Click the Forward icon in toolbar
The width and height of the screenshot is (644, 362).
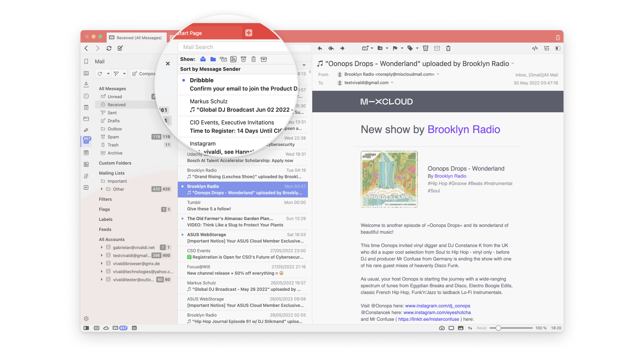[x=342, y=48]
